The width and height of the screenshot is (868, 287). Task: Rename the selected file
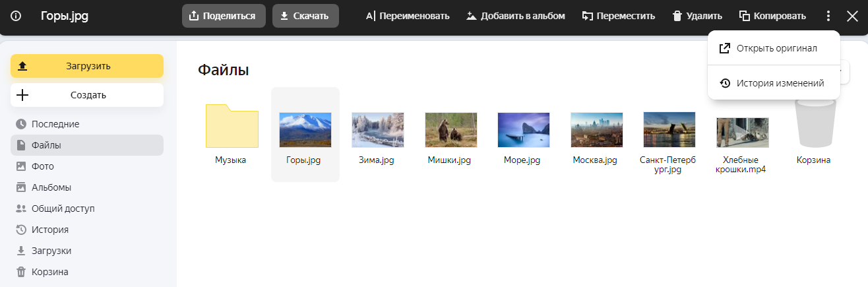(408, 16)
